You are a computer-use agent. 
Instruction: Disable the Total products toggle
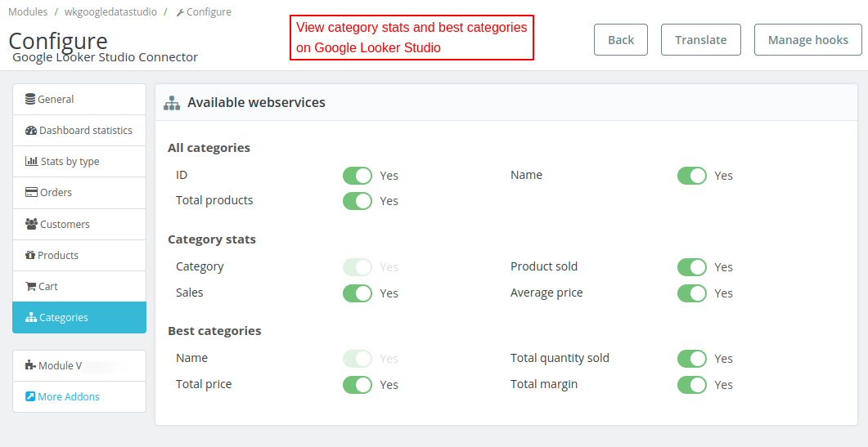click(x=358, y=201)
